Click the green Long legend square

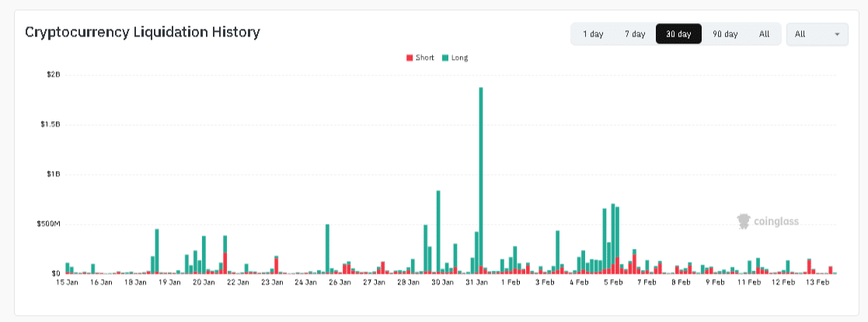tap(445, 58)
